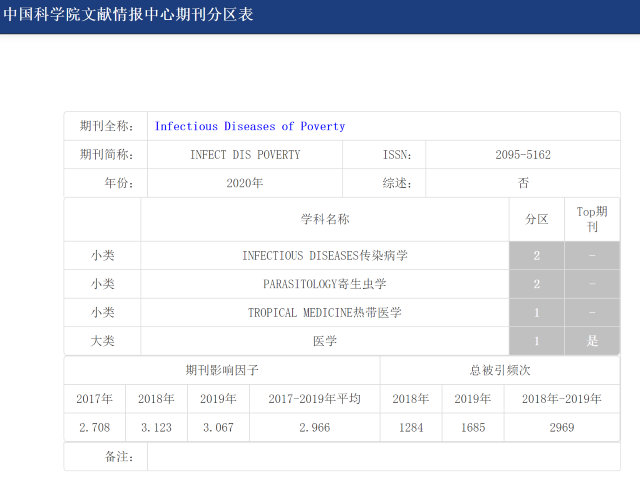Image resolution: width=640 pixels, height=477 pixels.
Task: Select the year value 2020年
Action: pos(245,183)
